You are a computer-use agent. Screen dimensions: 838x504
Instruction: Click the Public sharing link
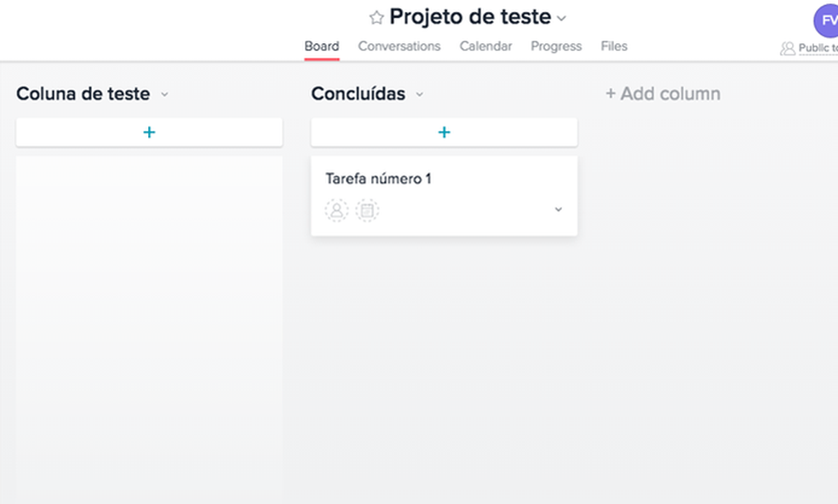(x=818, y=49)
